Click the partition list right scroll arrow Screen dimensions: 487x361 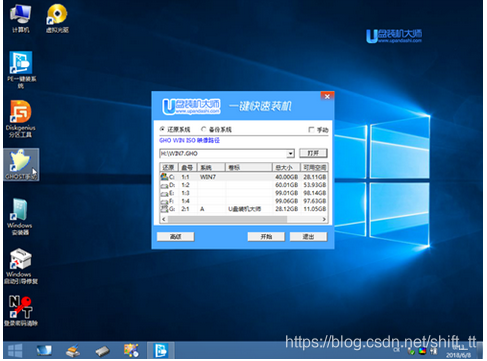(324, 219)
